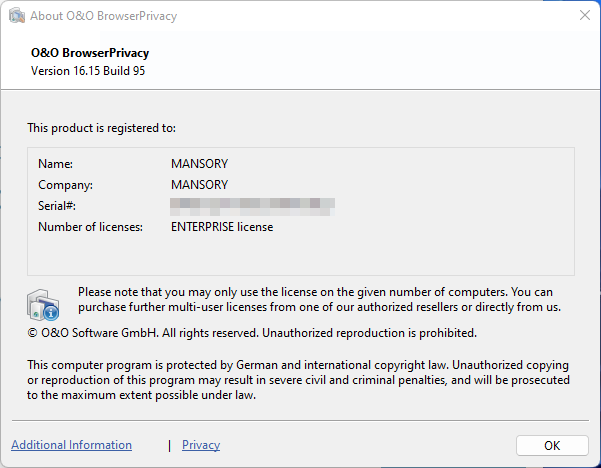
Task: Click the bold O&O BrowserPrivacy heading
Action: coord(89,53)
